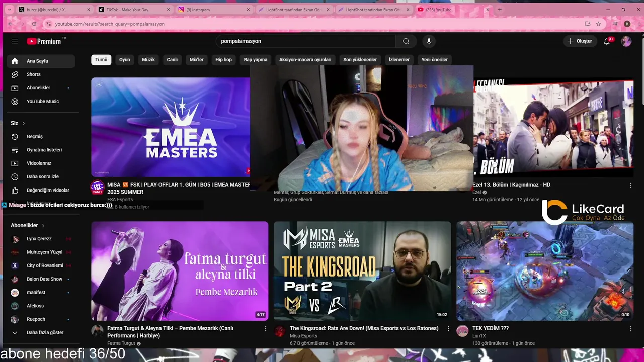Open a new browser tab
Viewport: 644px width, 362px height.
tap(500, 10)
